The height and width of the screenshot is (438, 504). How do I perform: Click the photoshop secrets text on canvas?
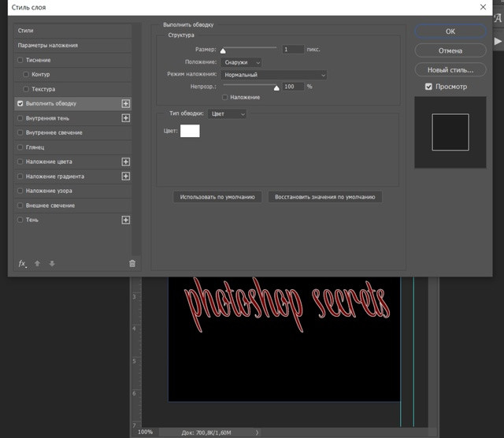click(287, 304)
